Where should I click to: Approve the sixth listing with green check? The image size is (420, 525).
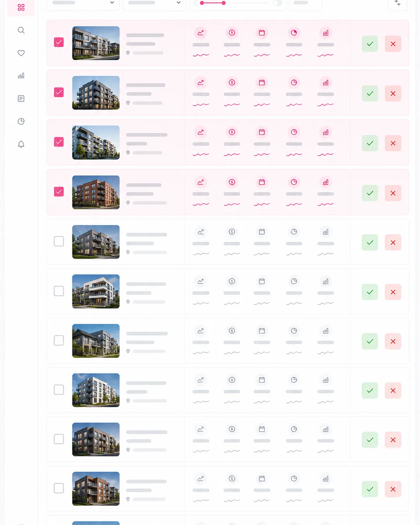(x=370, y=292)
